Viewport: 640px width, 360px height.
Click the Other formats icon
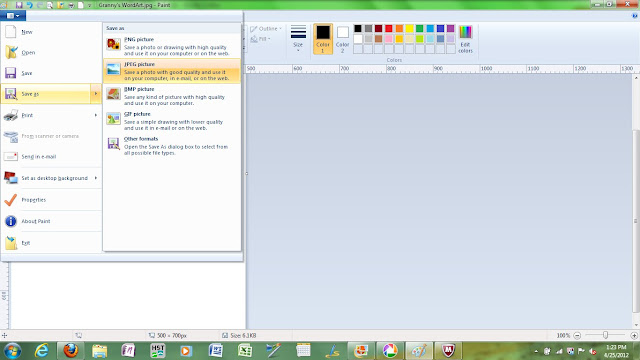(113, 144)
